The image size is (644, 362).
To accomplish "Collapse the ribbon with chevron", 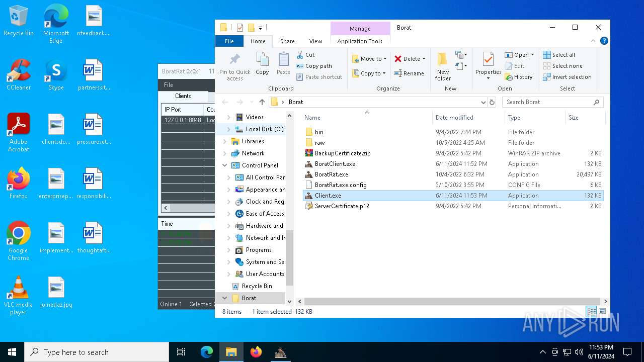I will pos(594,41).
